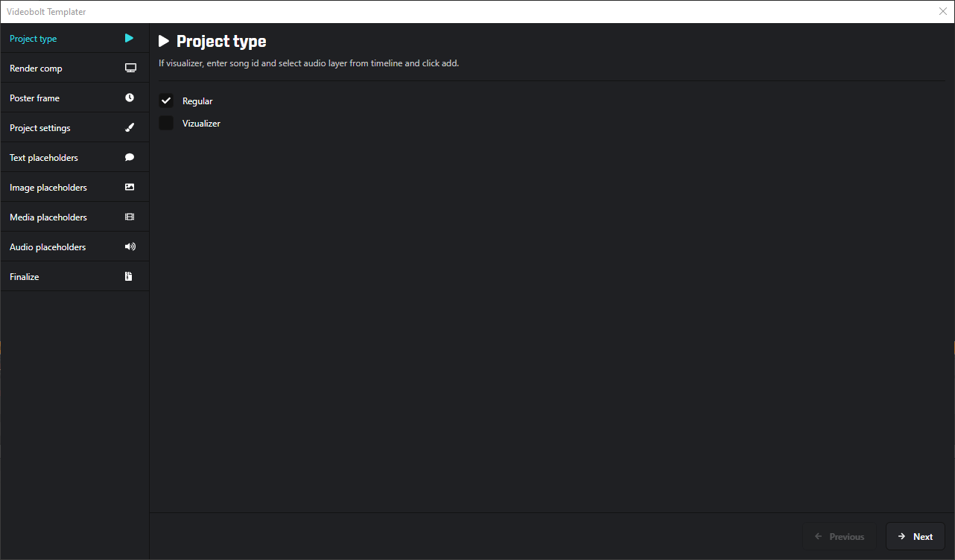Viewport: 955px width, 560px height.
Task: Click the arrow icon on the Next button
Action: click(902, 536)
